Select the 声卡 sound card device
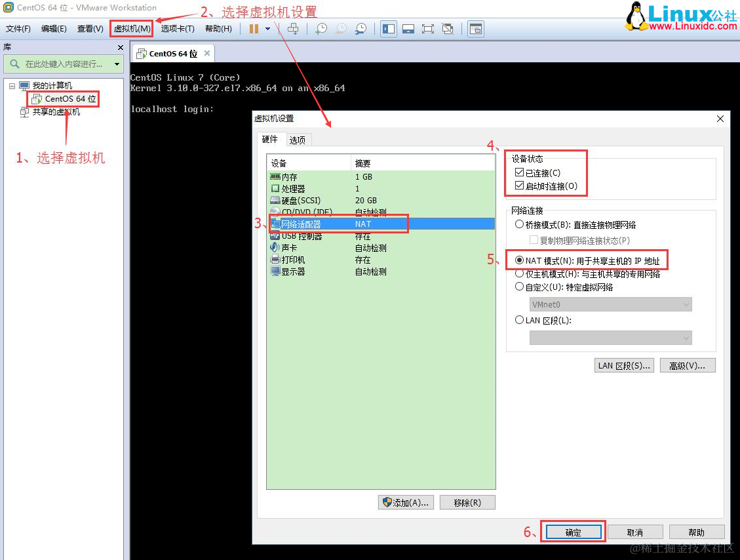The image size is (740, 560). (x=288, y=247)
